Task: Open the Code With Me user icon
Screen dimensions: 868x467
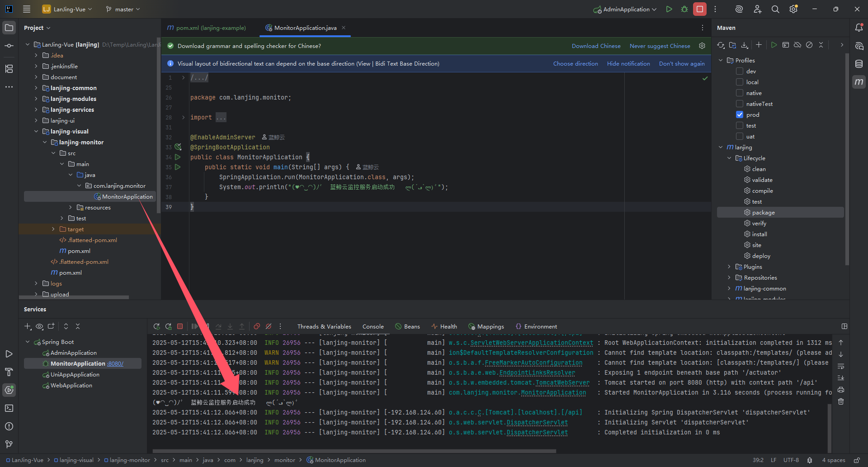Action: [758, 9]
